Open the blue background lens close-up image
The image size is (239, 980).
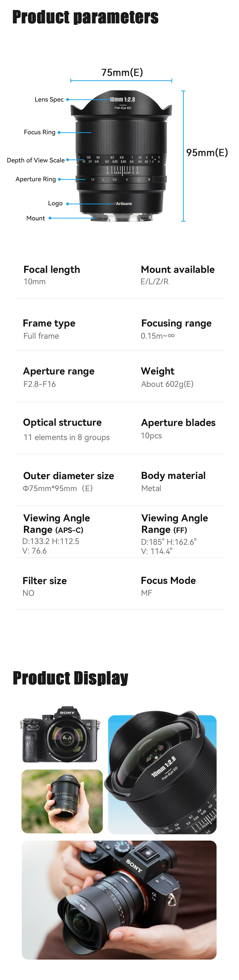162,775
